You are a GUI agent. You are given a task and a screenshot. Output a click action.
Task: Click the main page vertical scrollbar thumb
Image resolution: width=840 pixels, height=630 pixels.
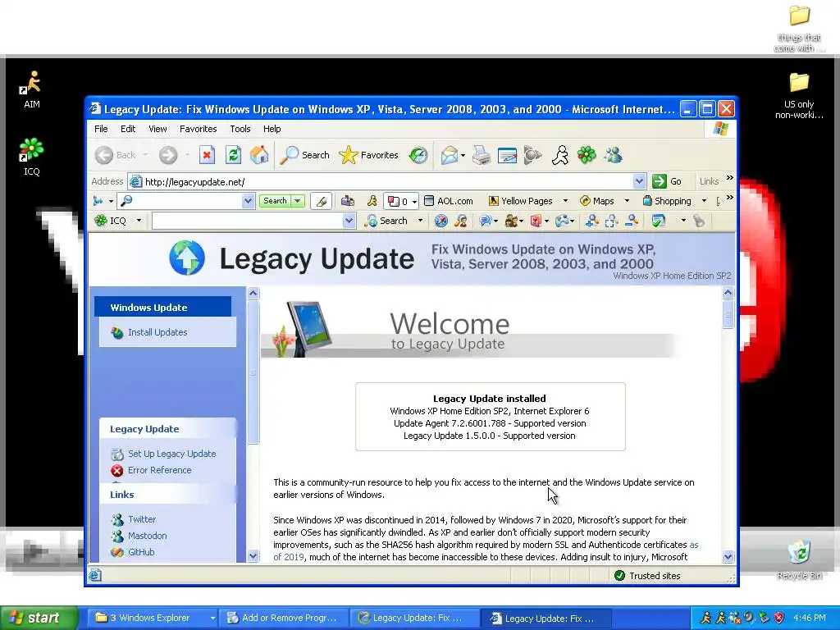[x=728, y=314]
